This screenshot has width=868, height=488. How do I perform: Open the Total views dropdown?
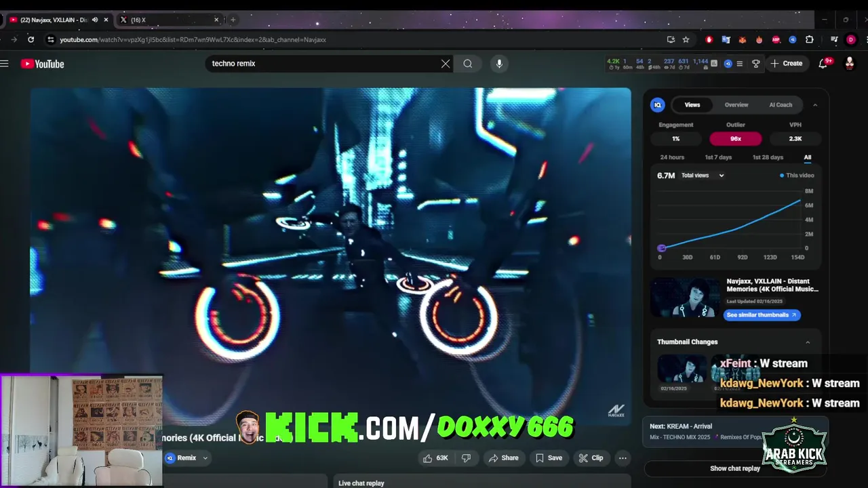[x=703, y=176]
